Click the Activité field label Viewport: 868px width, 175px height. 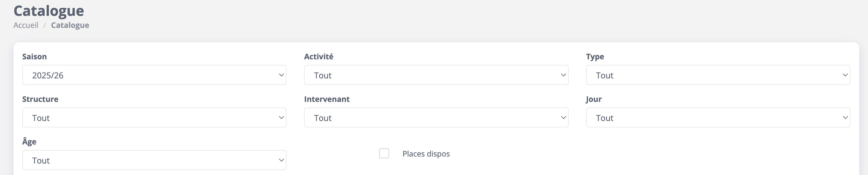click(318, 57)
